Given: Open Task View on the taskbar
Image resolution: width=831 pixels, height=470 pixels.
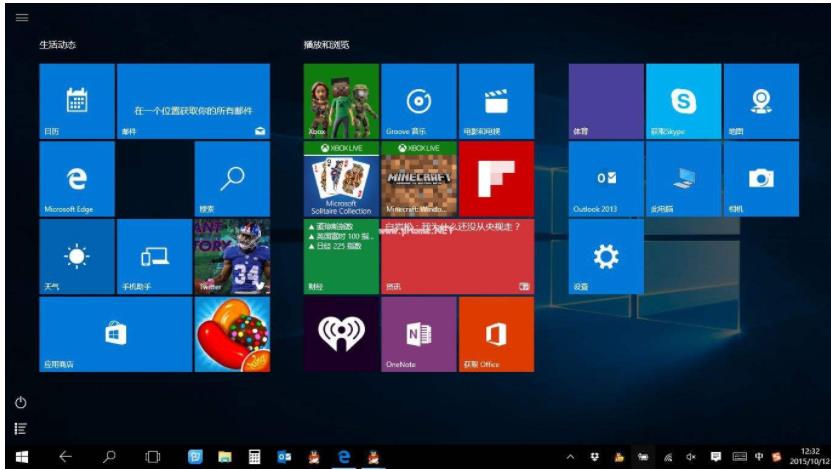Looking at the screenshot, I should [153, 457].
